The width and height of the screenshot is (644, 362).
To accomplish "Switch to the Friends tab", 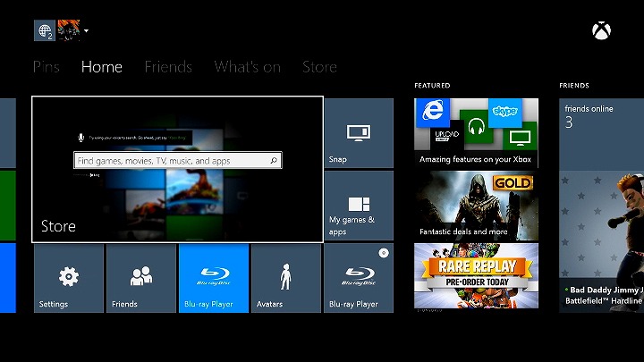I will click(168, 67).
